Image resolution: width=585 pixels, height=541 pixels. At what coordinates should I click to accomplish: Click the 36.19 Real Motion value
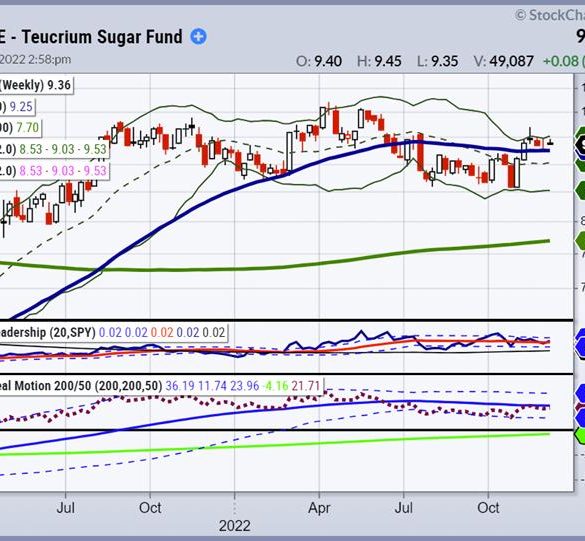[180, 385]
